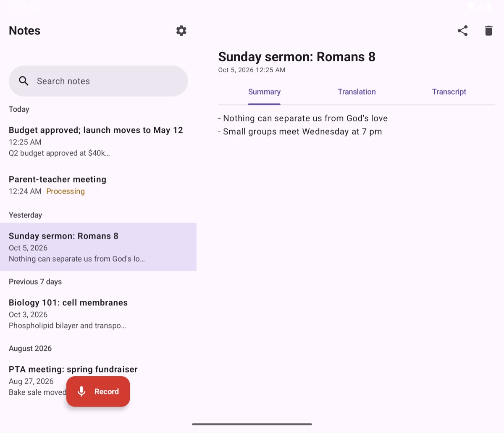Share the Sunday sermon note

click(462, 31)
